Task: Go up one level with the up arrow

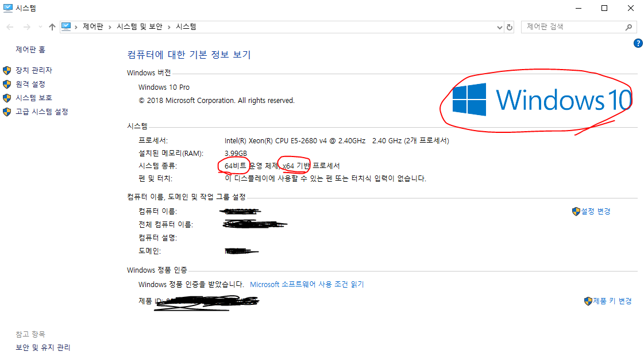Action: [52, 27]
